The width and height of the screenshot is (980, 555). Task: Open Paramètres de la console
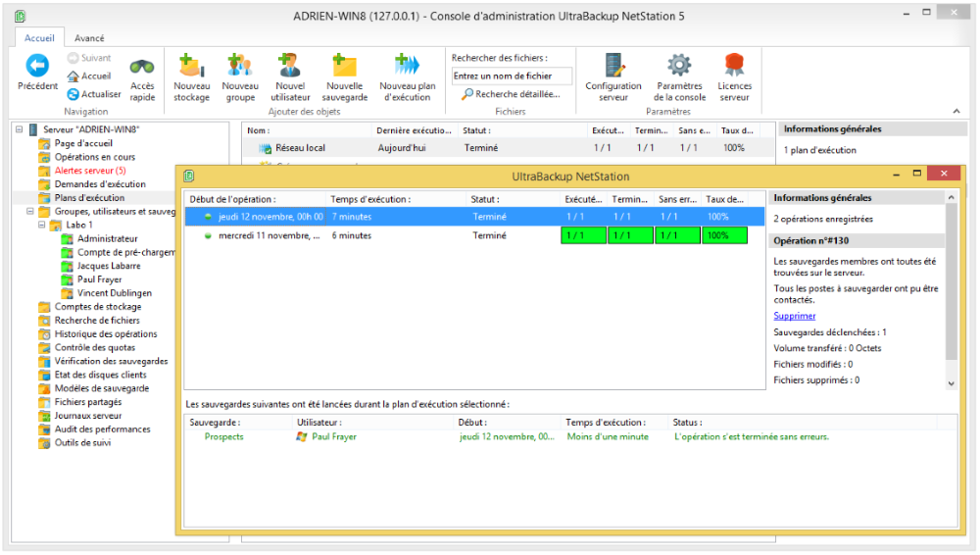pyautogui.click(x=679, y=67)
